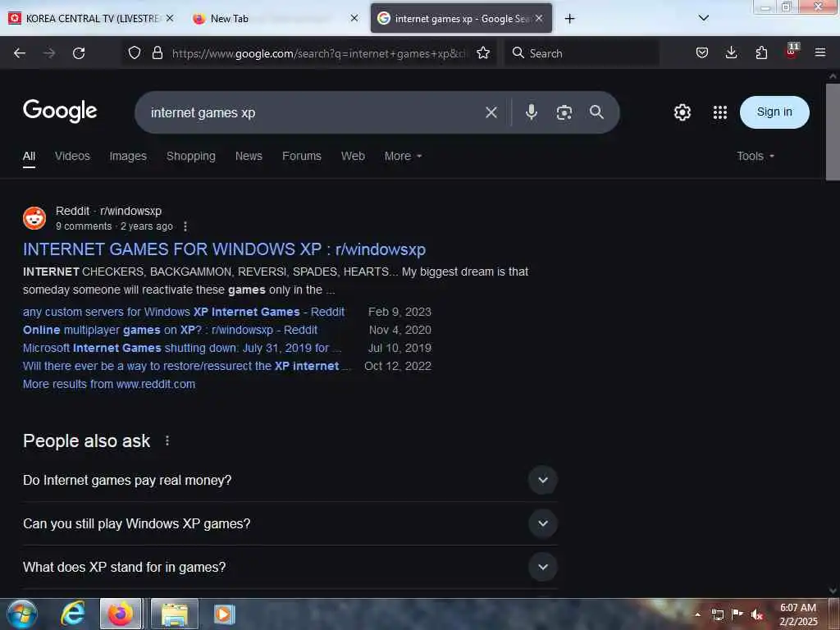Open the list all tabs dropdown arrow
Image resolution: width=840 pixels, height=630 pixels.
point(704,18)
